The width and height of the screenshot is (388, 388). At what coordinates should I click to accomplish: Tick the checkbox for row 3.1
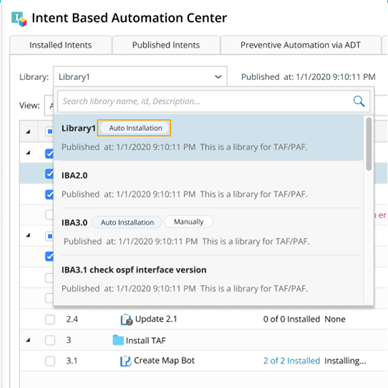coord(50,361)
